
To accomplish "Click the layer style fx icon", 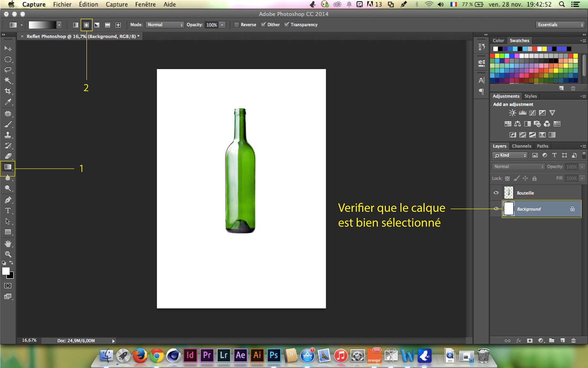I will point(519,341).
